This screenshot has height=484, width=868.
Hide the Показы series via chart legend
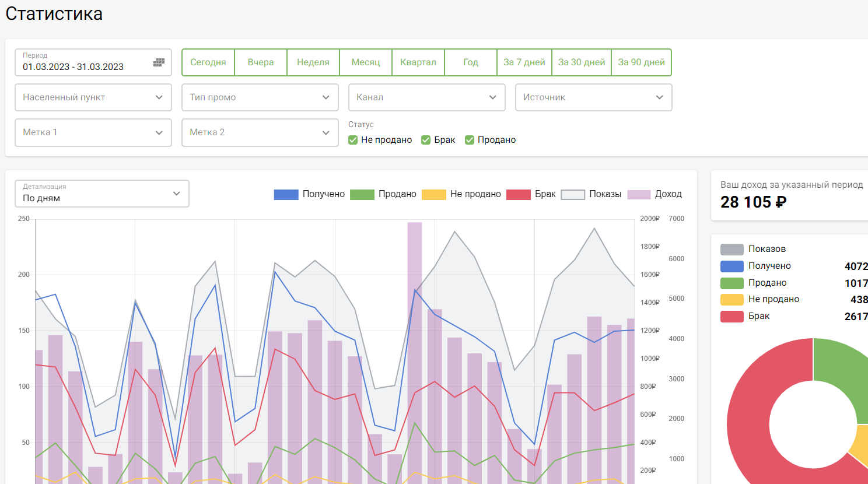tap(591, 194)
